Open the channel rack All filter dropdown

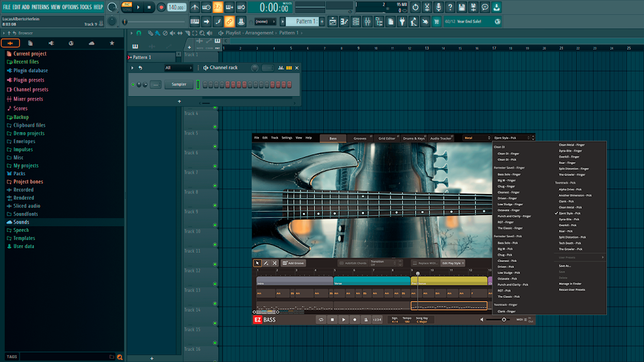pos(178,68)
